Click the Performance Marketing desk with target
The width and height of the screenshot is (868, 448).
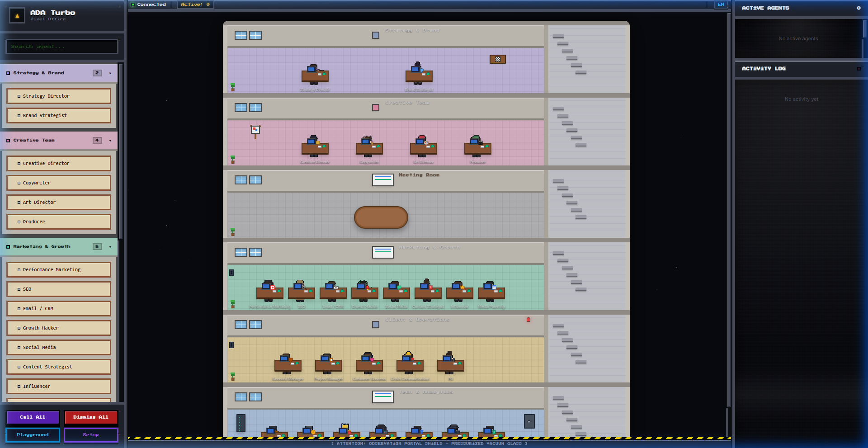coord(270,291)
